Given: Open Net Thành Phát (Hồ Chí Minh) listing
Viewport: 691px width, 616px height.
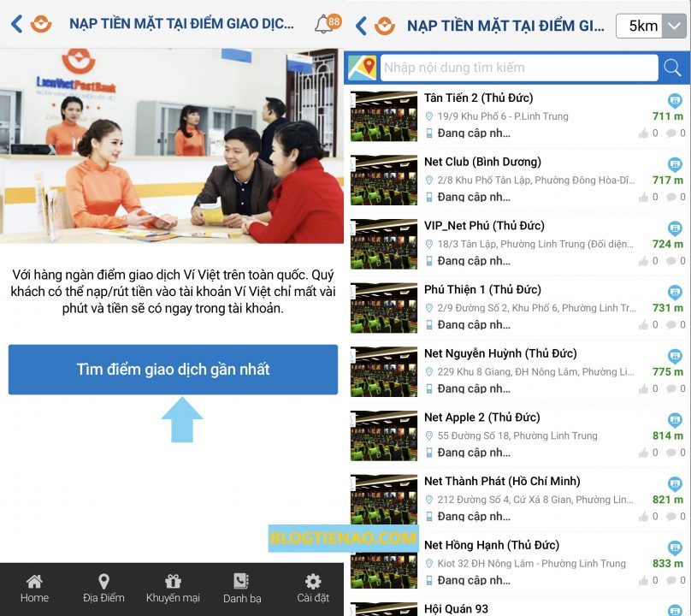Looking at the screenshot, I should tap(517, 500).
